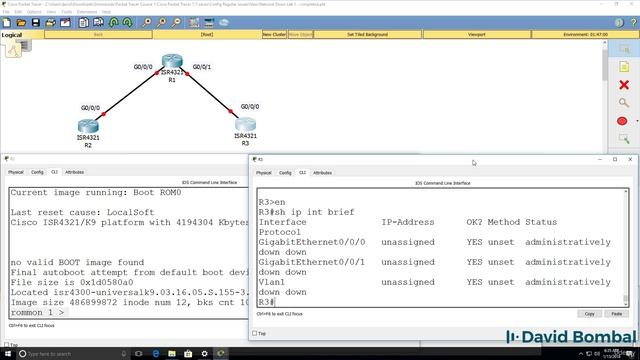This screenshot has width=640, height=360.
Task: Open the File menu
Action: (6, 12)
